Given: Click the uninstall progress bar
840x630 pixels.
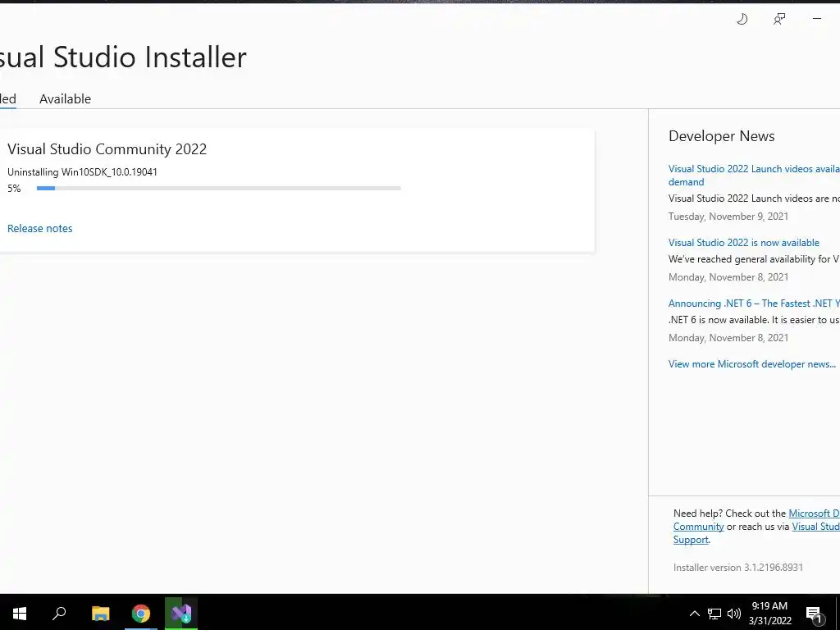Looking at the screenshot, I should coord(218,188).
